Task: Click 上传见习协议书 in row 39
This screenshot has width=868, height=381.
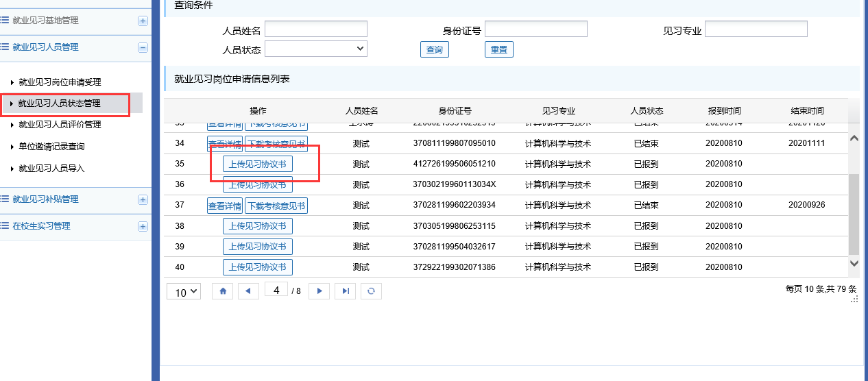Action: tap(258, 247)
